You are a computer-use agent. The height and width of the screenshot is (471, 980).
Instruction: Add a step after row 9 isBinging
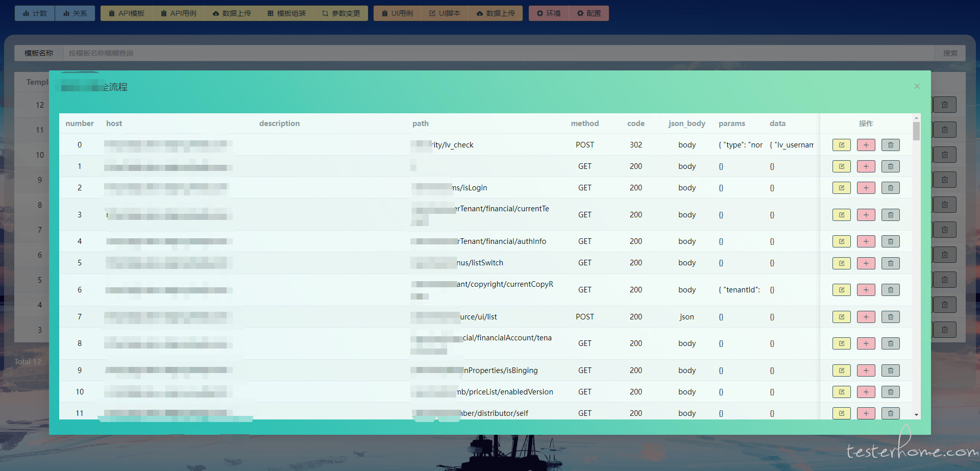866,370
